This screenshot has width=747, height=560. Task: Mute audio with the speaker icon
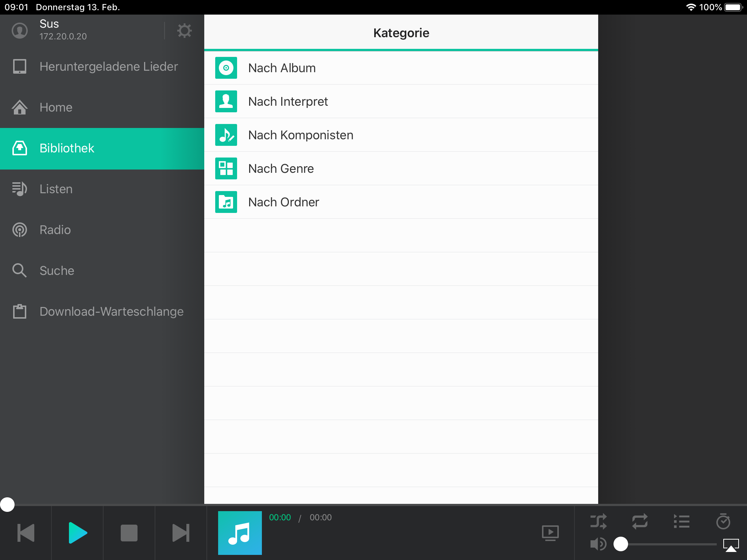[598, 544]
